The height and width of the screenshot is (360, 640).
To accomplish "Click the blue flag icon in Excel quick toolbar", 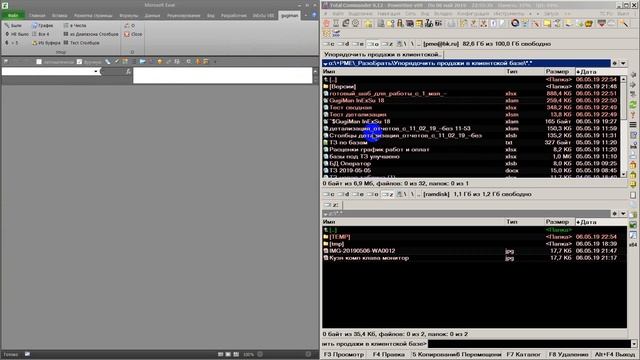I will (x=142, y=62).
